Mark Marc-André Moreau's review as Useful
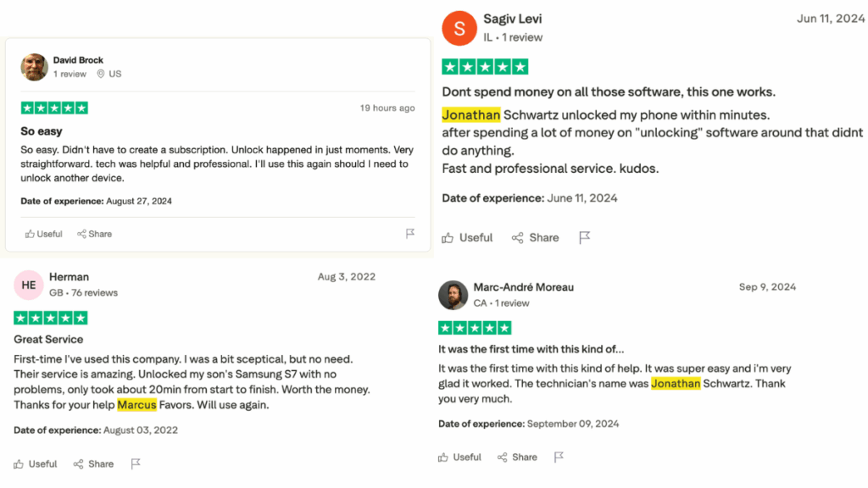Screen dimensions: 868x488 point(459,457)
